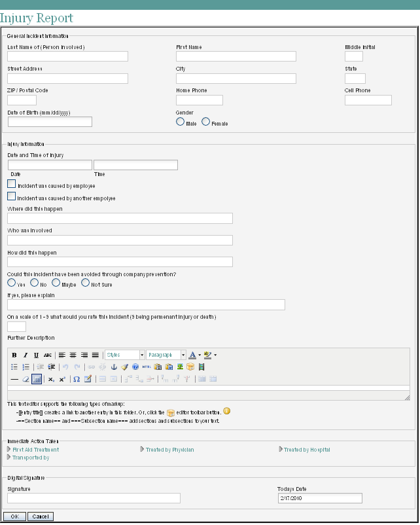Click the OK button
420x525 pixels.
tap(15, 516)
